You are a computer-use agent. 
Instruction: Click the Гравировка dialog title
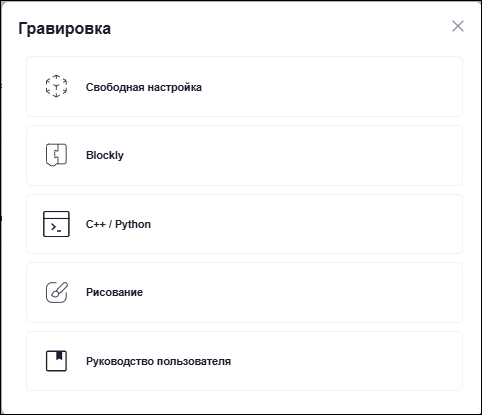pyautogui.click(x=64, y=29)
